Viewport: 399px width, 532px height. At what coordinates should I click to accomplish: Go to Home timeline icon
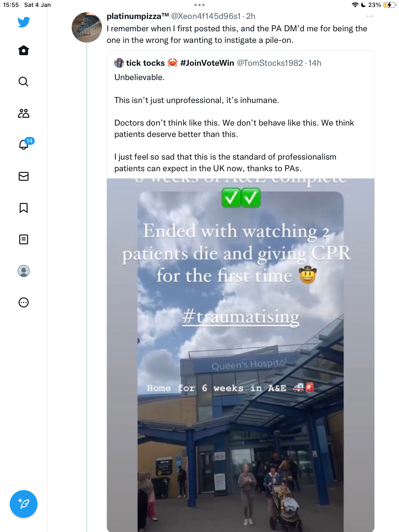24,50
